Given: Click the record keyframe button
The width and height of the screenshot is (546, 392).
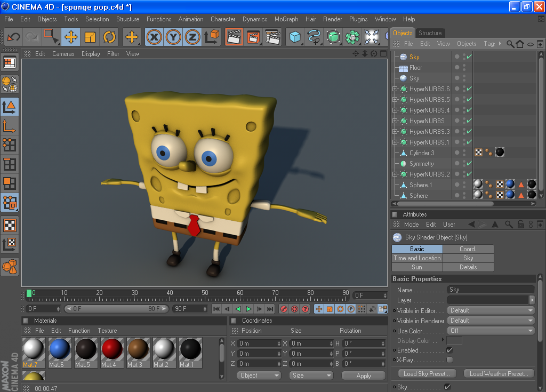Looking at the screenshot, I should coord(284,309).
